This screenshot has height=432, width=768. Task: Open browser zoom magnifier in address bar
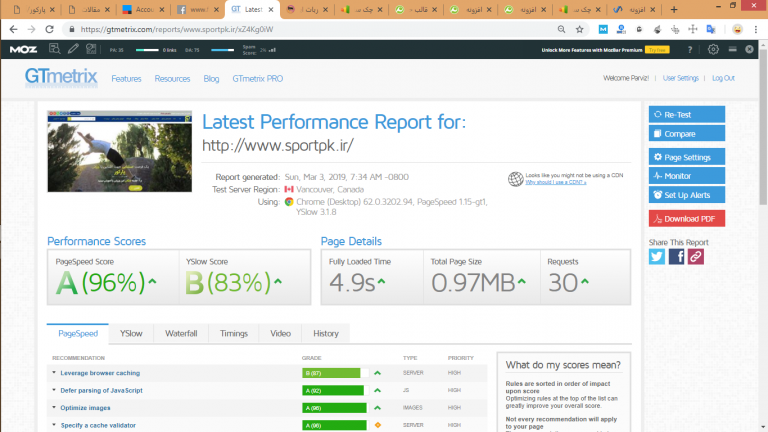tap(561, 29)
